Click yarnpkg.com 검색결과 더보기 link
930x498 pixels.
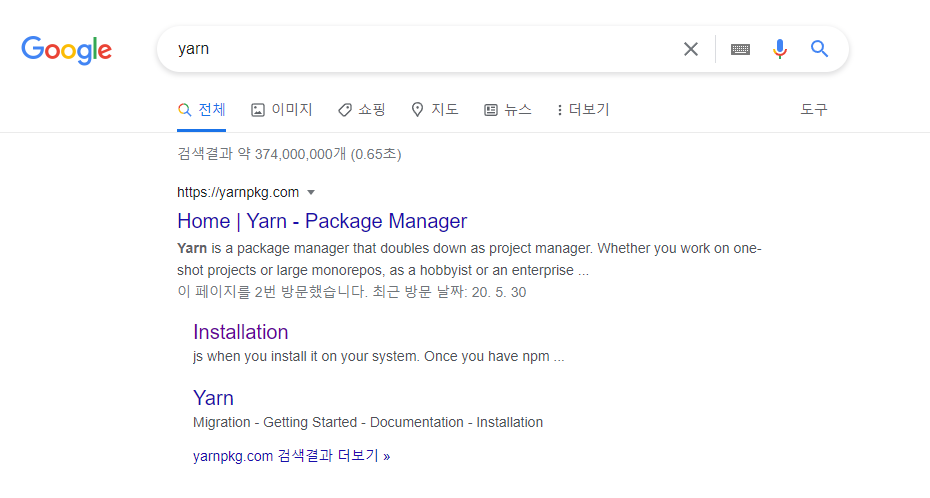[291, 456]
